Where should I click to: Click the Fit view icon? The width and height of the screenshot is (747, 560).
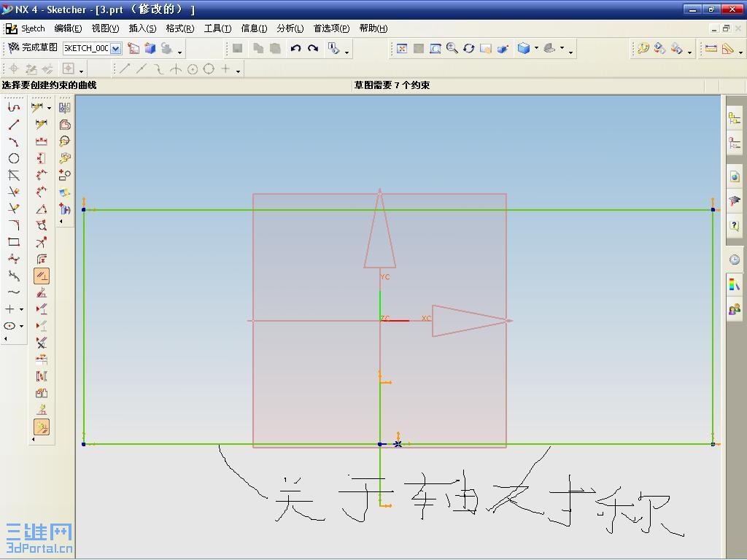[402, 49]
